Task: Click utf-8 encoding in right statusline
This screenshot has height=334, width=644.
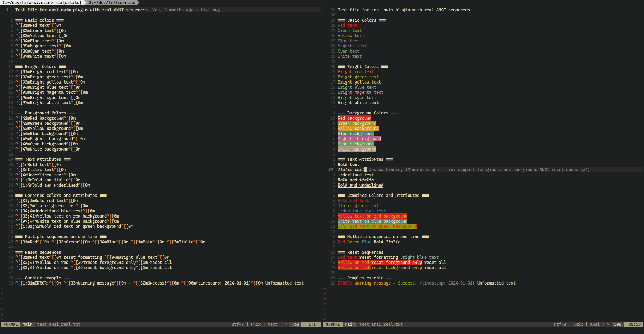Action: click(x=560, y=324)
